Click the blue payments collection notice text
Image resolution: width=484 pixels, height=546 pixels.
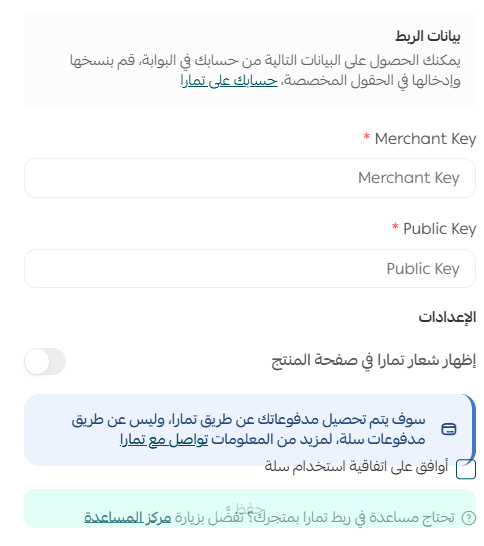click(248, 430)
